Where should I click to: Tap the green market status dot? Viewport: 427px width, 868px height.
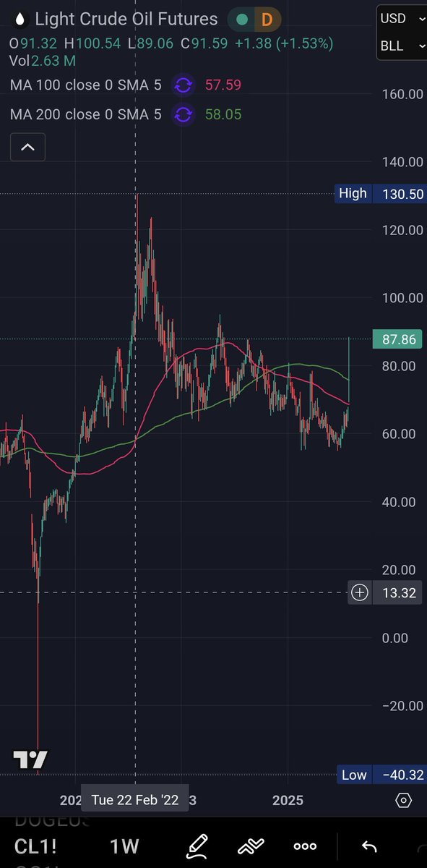pyautogui.click(x=242, y=20)
